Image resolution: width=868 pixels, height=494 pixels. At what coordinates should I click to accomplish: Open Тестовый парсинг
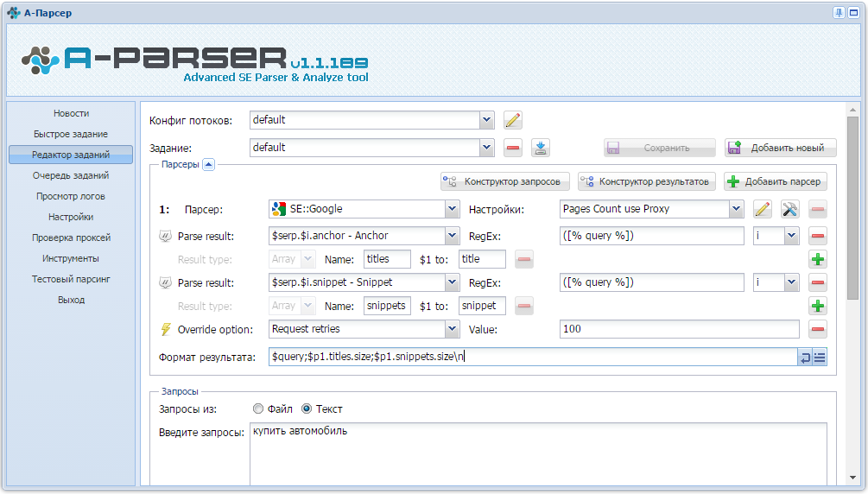[x=71, y=279]
